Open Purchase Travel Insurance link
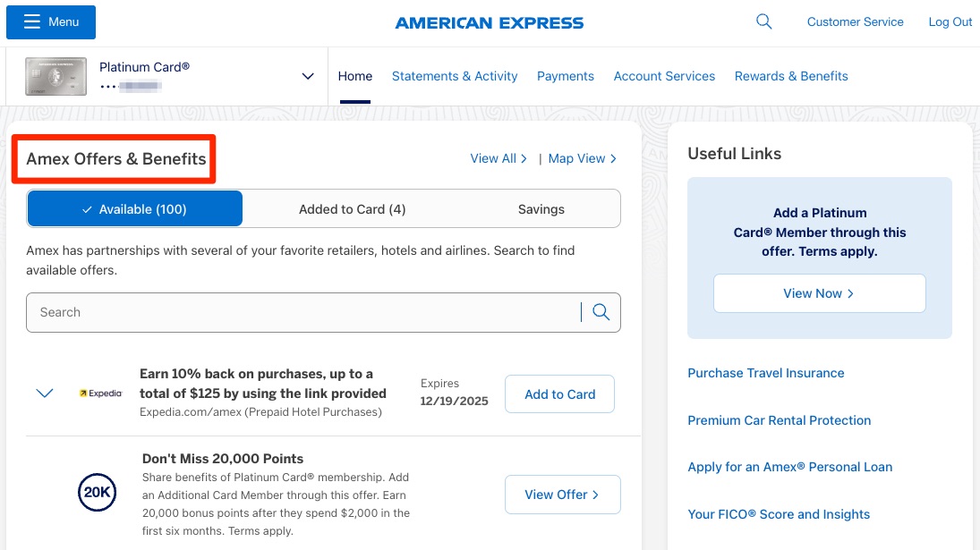 (x=765, y=373)
